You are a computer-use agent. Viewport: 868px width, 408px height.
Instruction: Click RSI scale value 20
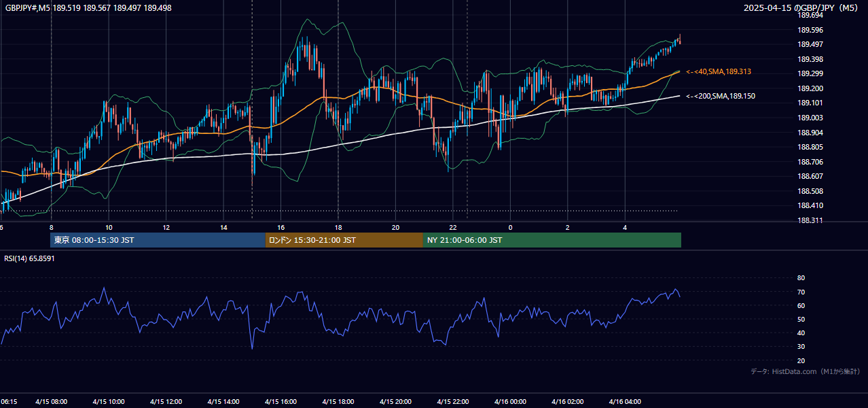pyautogui.click(x=801, y=360)
